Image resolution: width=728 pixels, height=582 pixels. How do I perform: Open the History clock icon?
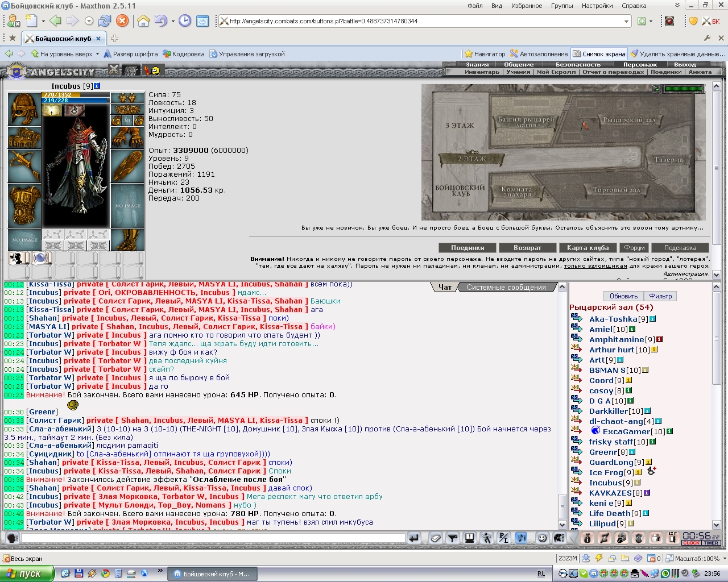[x=185, y=21]
